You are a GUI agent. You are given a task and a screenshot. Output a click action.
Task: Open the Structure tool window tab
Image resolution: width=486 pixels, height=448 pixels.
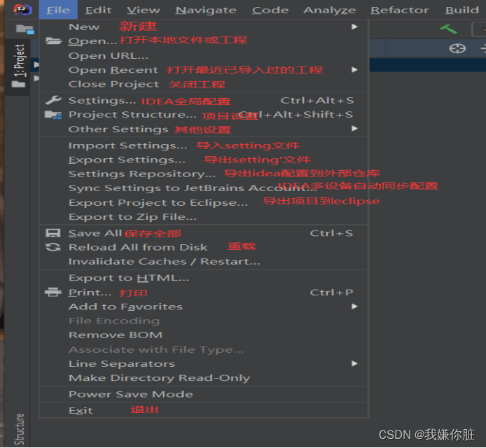tap(19, 429)
